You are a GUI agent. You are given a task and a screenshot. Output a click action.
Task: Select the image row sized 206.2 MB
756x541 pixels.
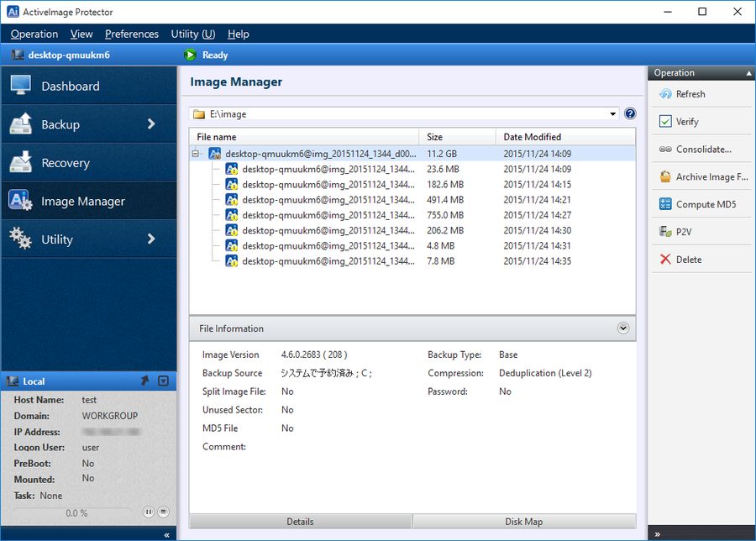pos(412,230)
